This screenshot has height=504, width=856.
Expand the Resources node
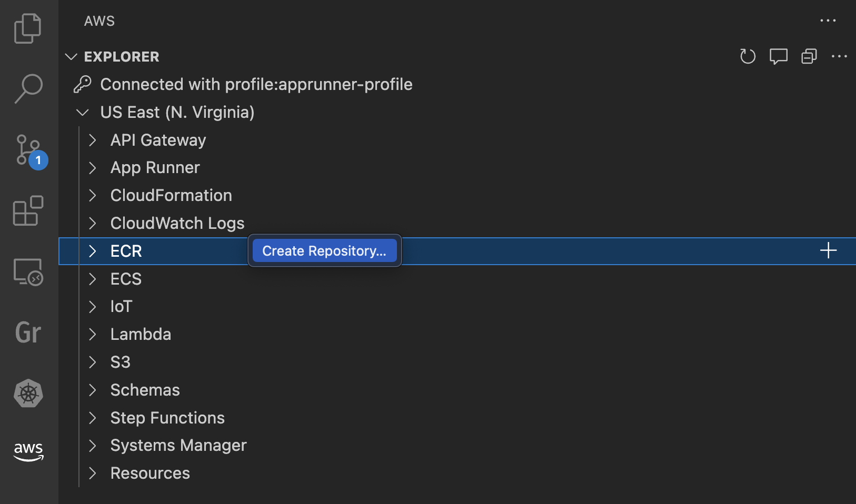tap(93, 473)
